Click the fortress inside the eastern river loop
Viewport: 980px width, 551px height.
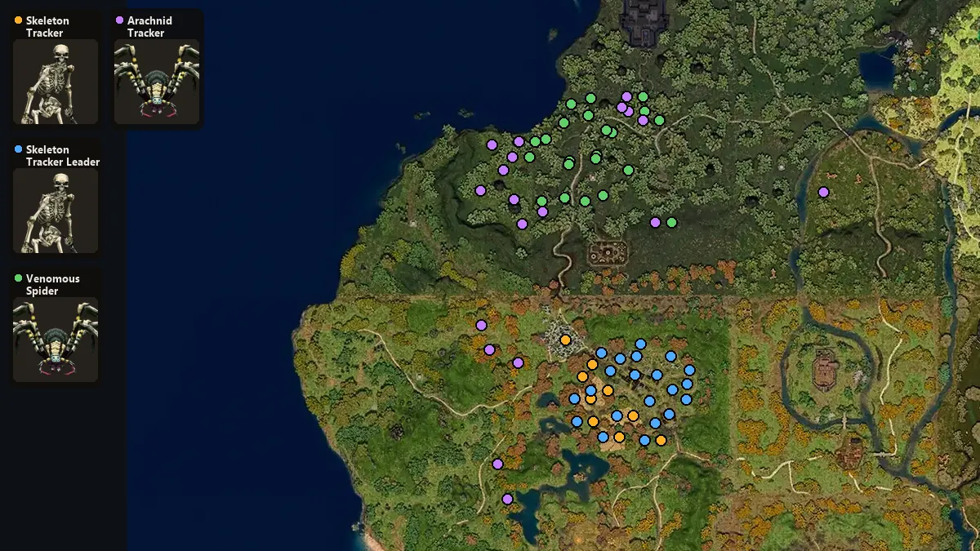825,369
